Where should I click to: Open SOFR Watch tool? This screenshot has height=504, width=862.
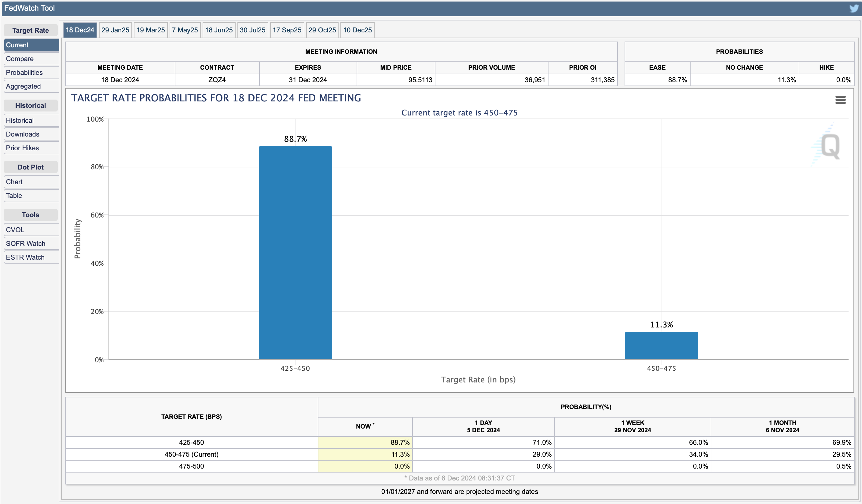31,243
